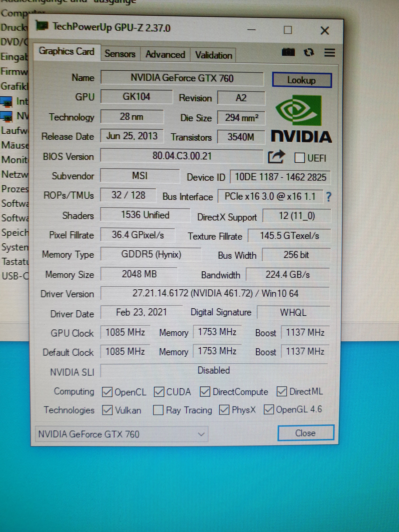The height and width of the screenshot is (532, 399).
Task: Switch to the Advanced tab
Action: pos(165,55)
